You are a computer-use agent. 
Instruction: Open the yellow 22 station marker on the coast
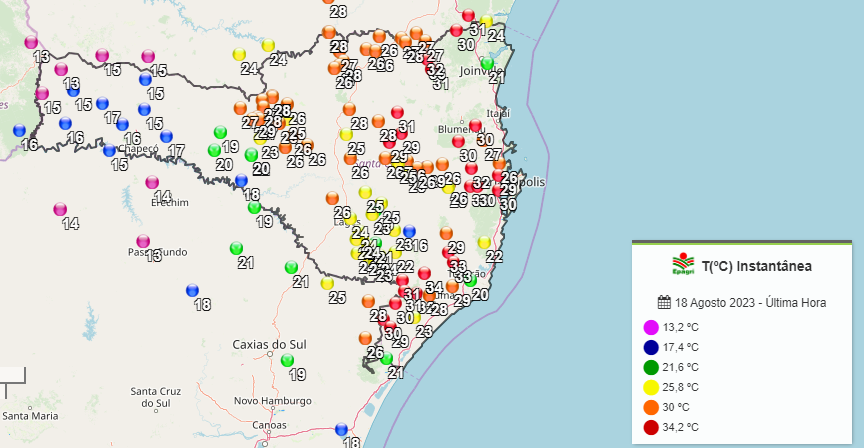point(484,242)
